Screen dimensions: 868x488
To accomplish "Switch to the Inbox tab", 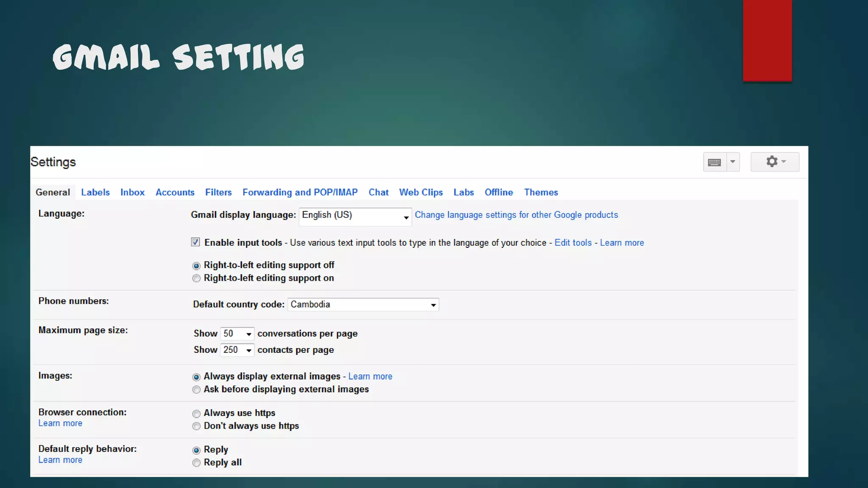I will pos(132,192).
